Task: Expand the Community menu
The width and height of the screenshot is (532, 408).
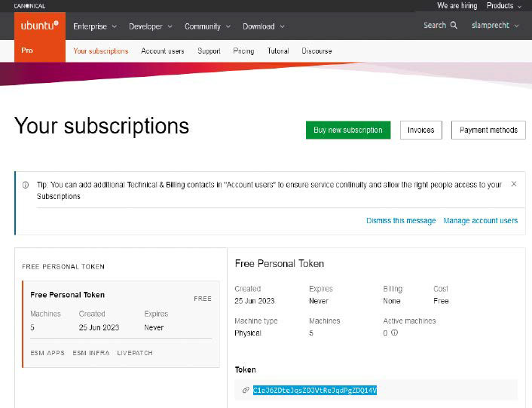Action: pyautogui.click(x=207, y=26)
